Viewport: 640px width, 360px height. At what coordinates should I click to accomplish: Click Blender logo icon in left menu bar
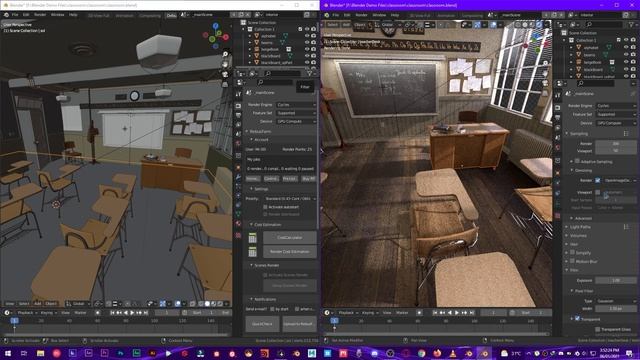tap(6, 15)
